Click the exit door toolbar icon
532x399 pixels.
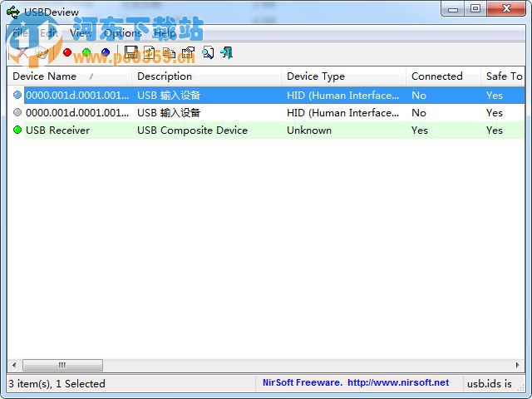tap(226, 52)
